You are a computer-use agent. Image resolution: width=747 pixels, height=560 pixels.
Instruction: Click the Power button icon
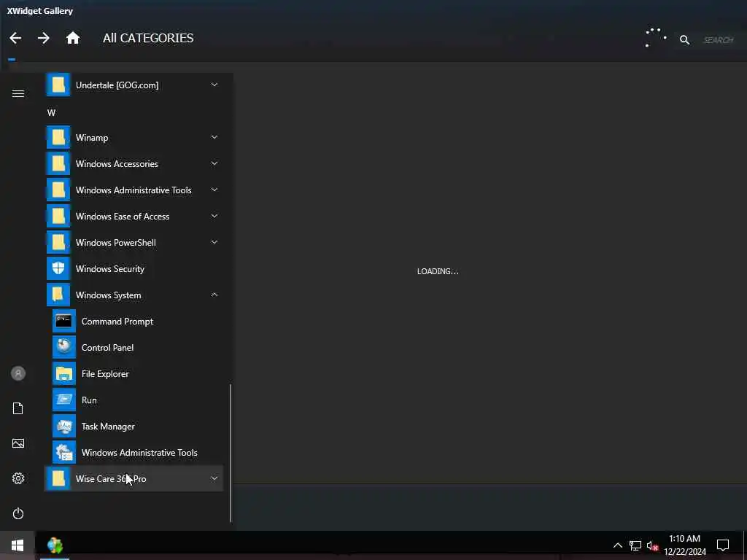point(18,513)
